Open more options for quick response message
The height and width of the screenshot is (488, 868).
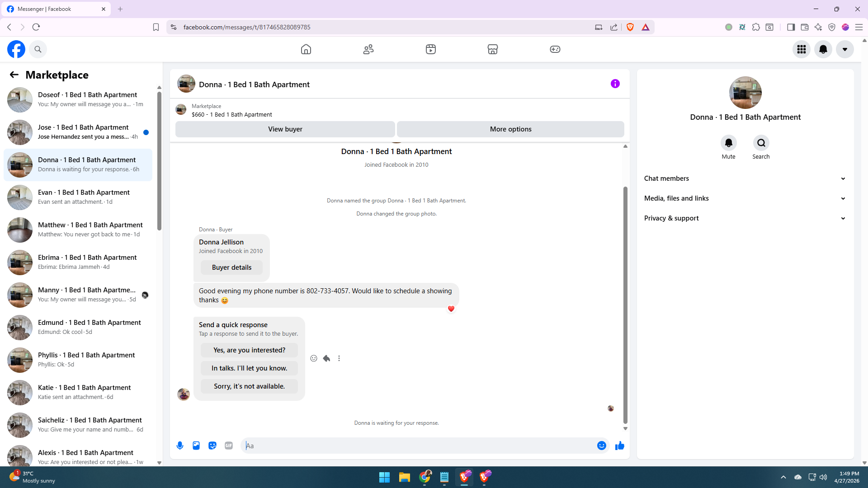click(x=339, y=358)
